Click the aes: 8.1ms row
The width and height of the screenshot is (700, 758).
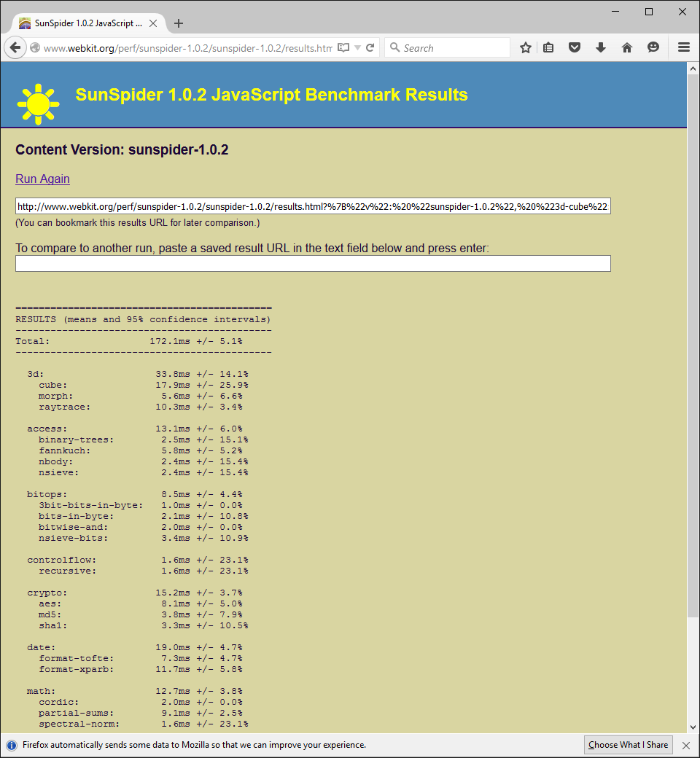(x=140, y=603)
